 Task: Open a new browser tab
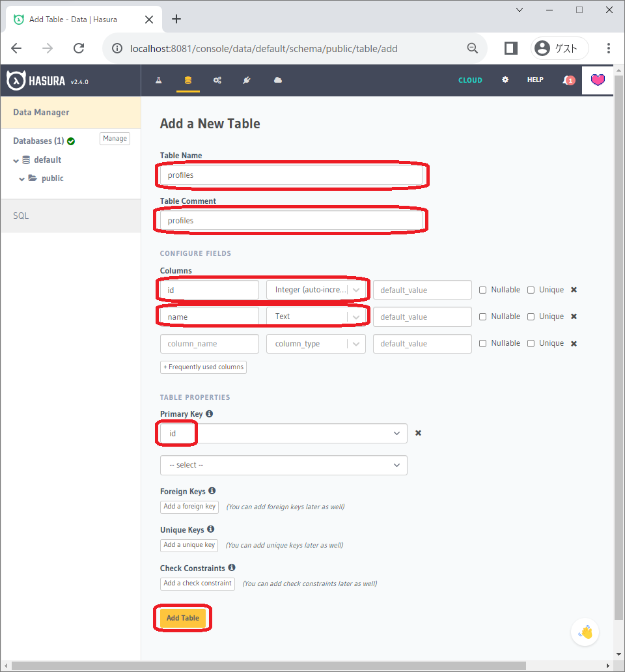pyautogui.click(x=176, y=20)
